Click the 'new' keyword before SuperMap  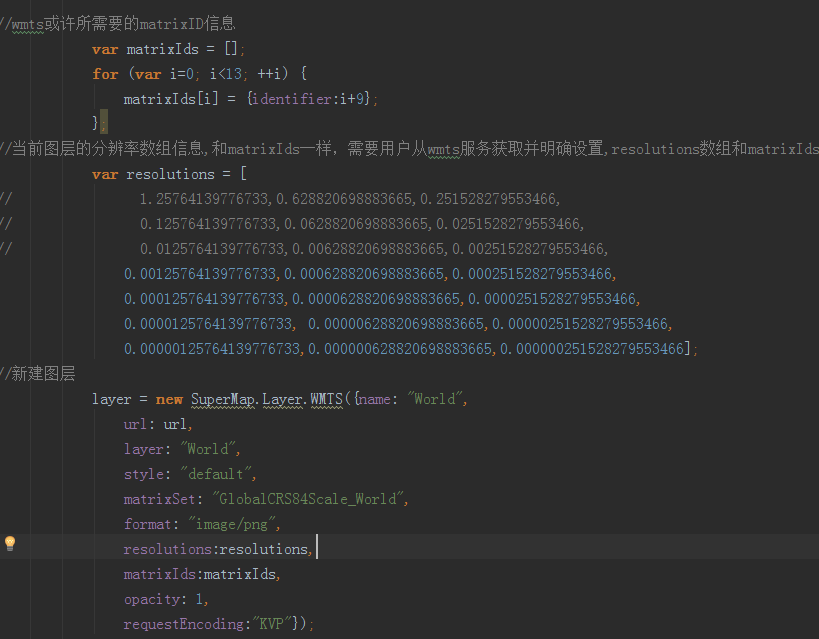(169, 399)
